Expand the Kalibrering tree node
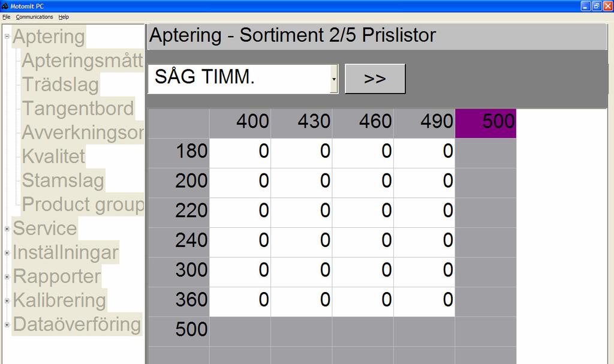The height and width of the screenshot is (364, 614). (x=7, y=300)
